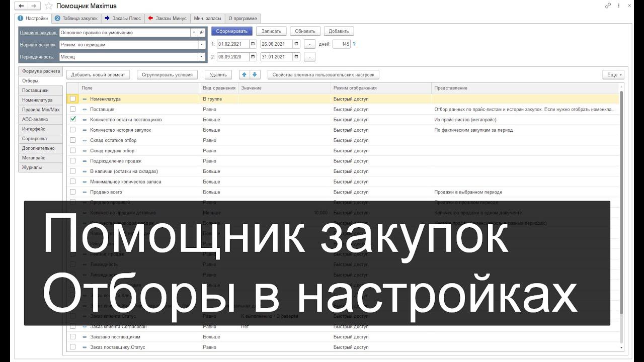Go back with the left arrow
Image resolution: width=644 pixels, height=362 pixels.
[21, 6]
